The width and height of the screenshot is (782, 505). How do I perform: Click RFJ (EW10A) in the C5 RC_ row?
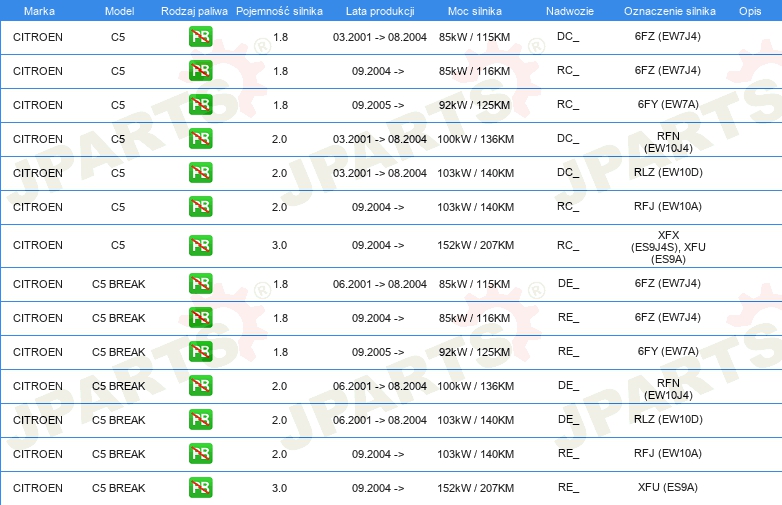tap(668, 206)
